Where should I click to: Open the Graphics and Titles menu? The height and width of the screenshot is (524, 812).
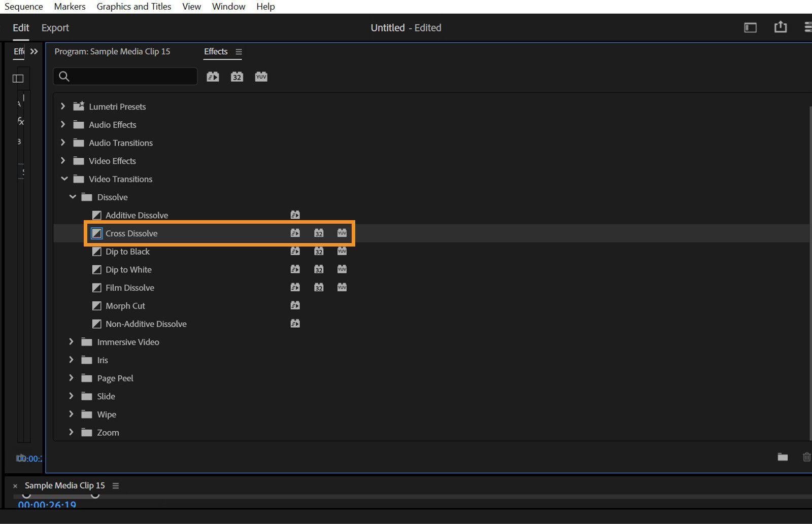click(133, 6)
